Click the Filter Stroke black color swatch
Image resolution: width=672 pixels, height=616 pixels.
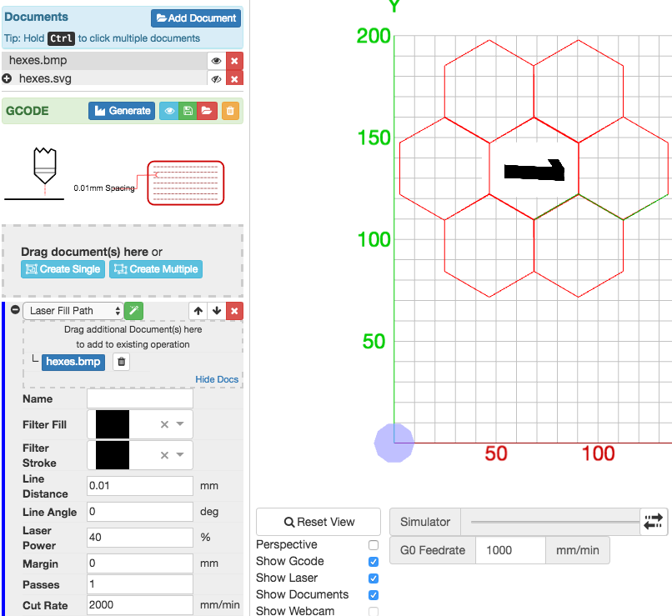(113, 455)
